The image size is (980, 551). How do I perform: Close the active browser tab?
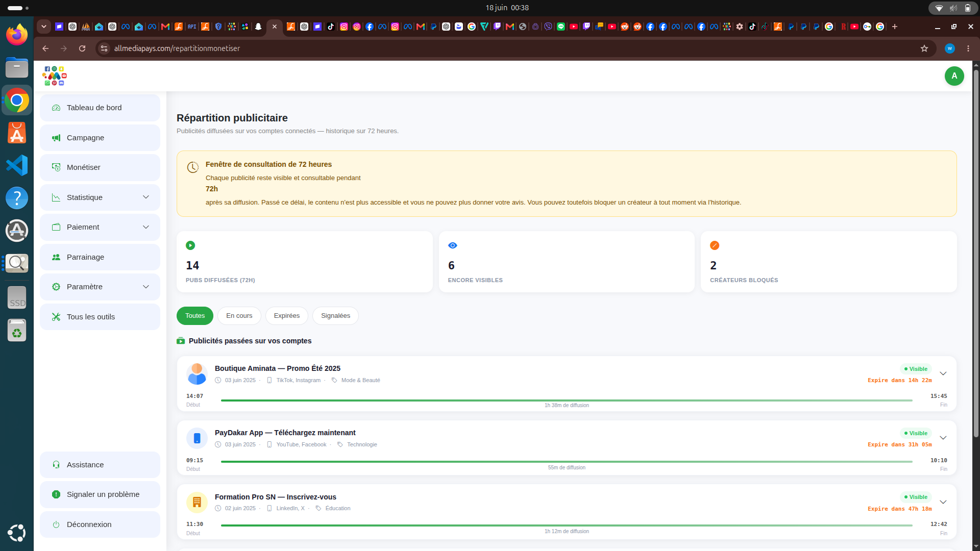pyautogui.click(x=275, y=27)
